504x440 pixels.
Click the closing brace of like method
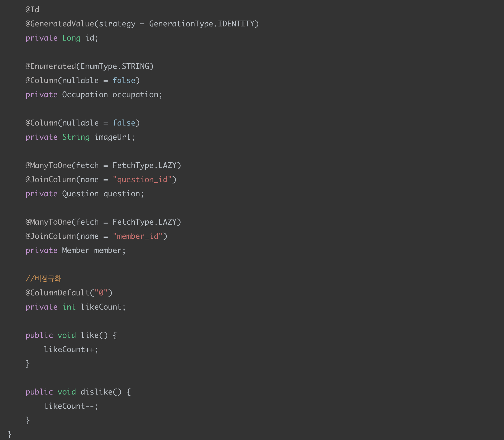[28, 363]
